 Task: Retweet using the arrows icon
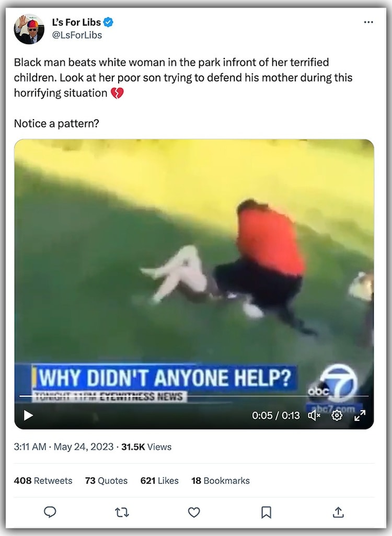pos(122,512)
